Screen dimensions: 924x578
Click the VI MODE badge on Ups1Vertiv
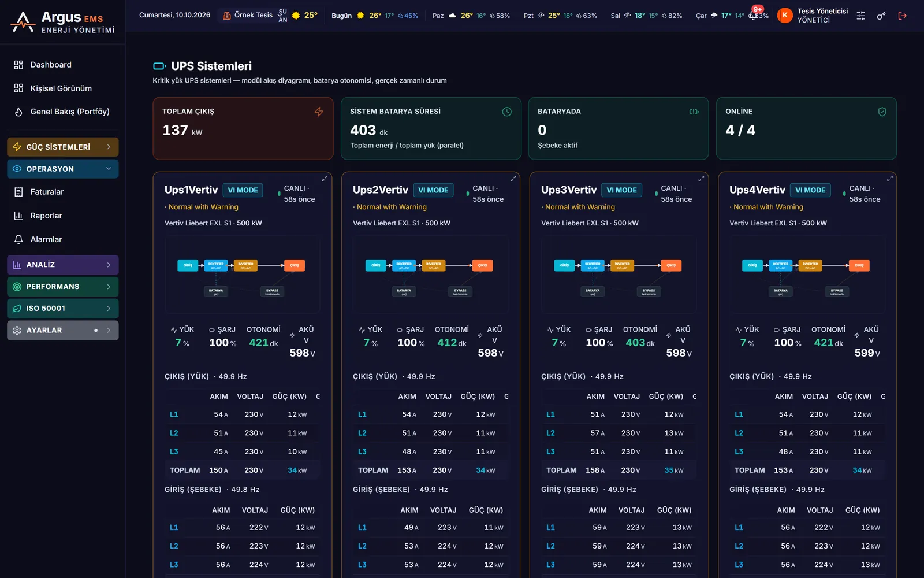243,190
